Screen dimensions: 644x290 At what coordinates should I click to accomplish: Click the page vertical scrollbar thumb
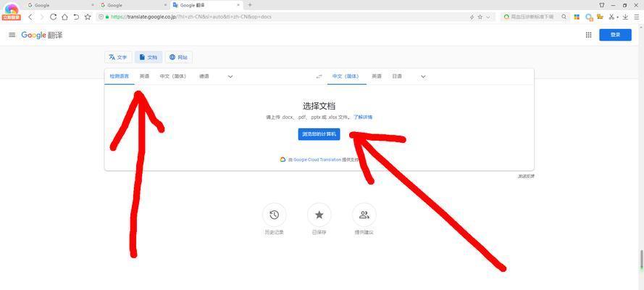coord(642,260)
